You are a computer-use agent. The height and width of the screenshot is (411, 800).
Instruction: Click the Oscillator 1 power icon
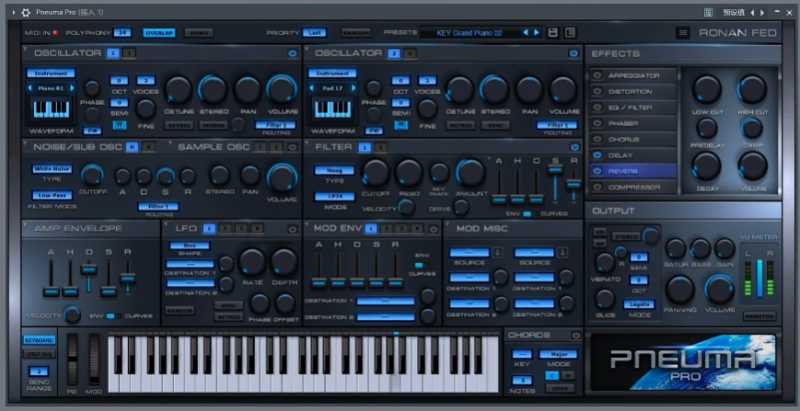point(293,53)
